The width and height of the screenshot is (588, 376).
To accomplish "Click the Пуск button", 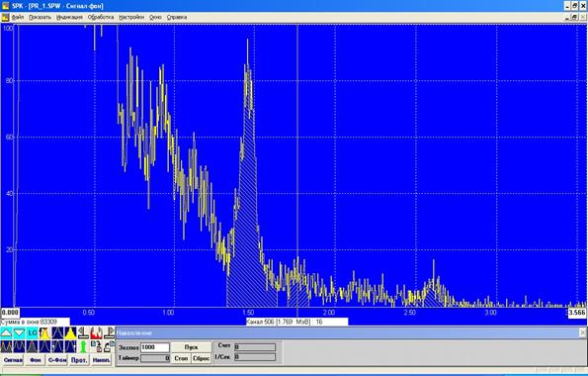I will 191,347.
